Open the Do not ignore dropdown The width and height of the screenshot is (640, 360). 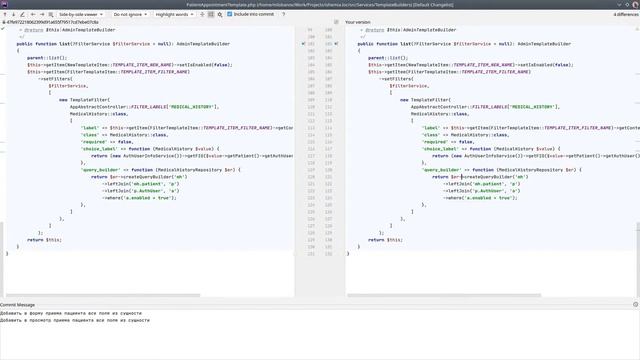[x=130, y=14]
